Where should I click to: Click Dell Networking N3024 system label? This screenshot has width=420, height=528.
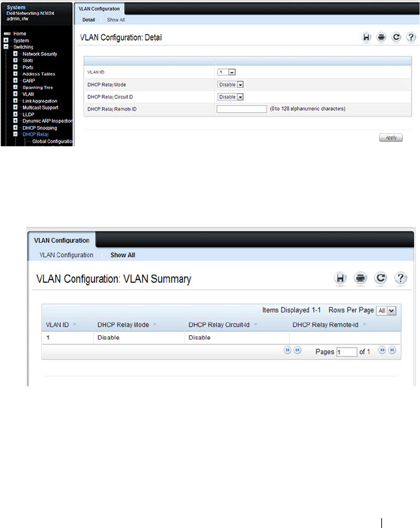pos(30,13)
